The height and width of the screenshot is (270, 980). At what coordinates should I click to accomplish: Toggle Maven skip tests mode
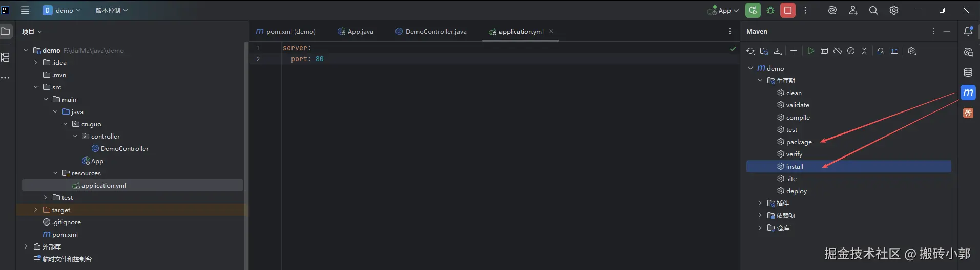[851, 51]
